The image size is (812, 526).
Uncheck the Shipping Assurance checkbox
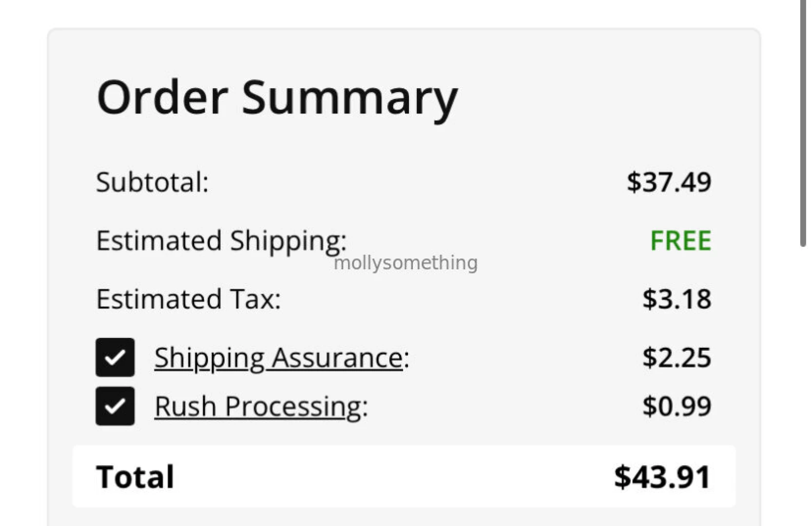click(115, 357)
